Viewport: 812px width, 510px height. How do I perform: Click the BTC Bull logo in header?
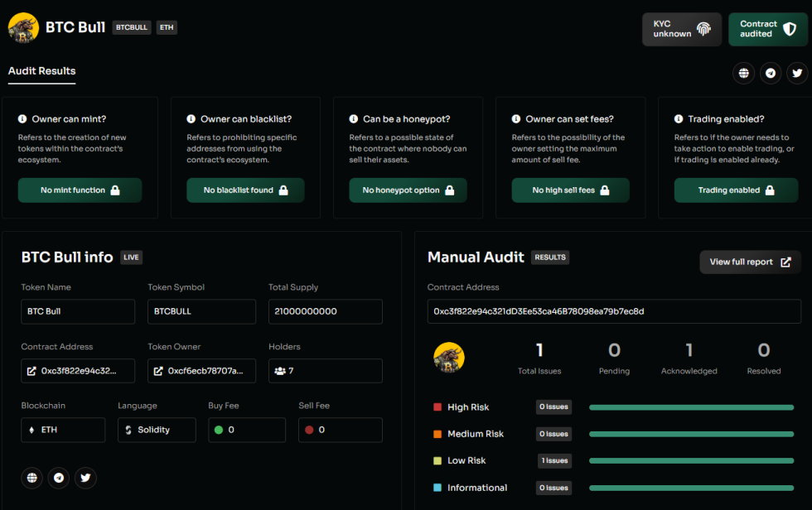(23, 27)
